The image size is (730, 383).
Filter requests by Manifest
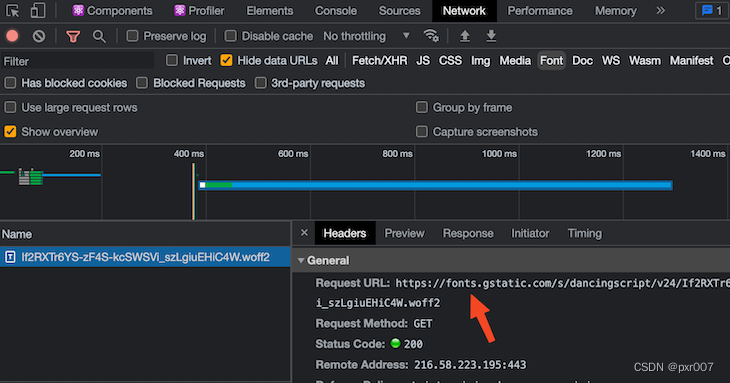tap(691, 60)
